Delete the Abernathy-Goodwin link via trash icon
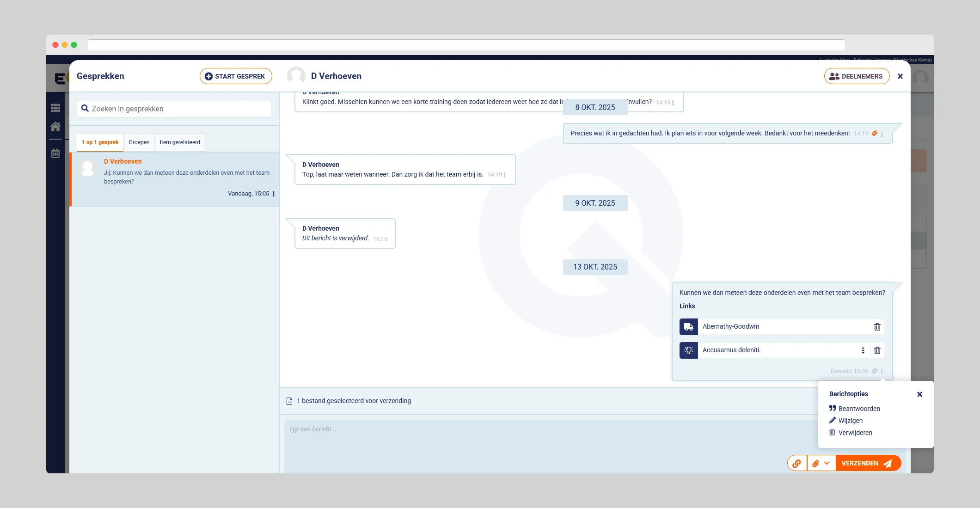Viewport: 980px width, 508px height. coord(877,327)
